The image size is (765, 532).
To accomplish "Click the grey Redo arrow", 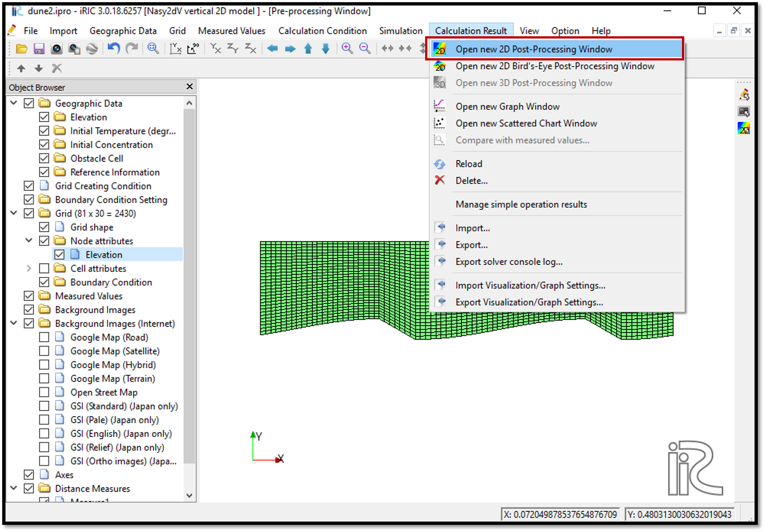I will (x=132, y=48).
